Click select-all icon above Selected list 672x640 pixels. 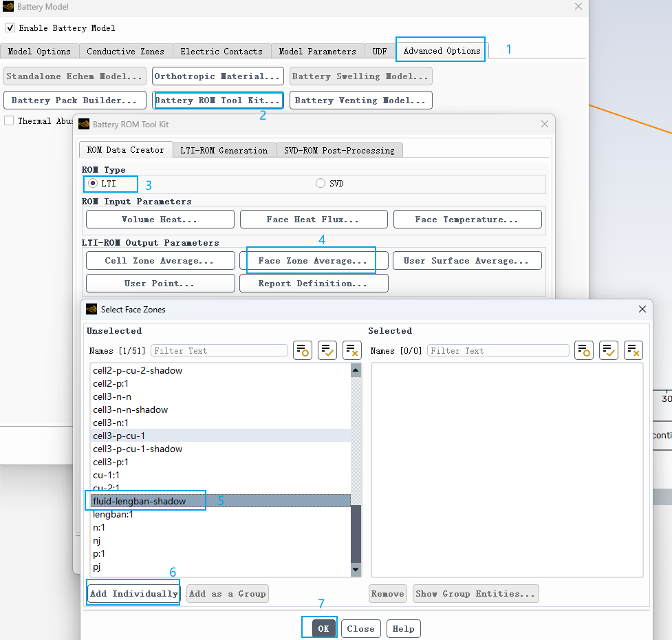pos(609,350)
